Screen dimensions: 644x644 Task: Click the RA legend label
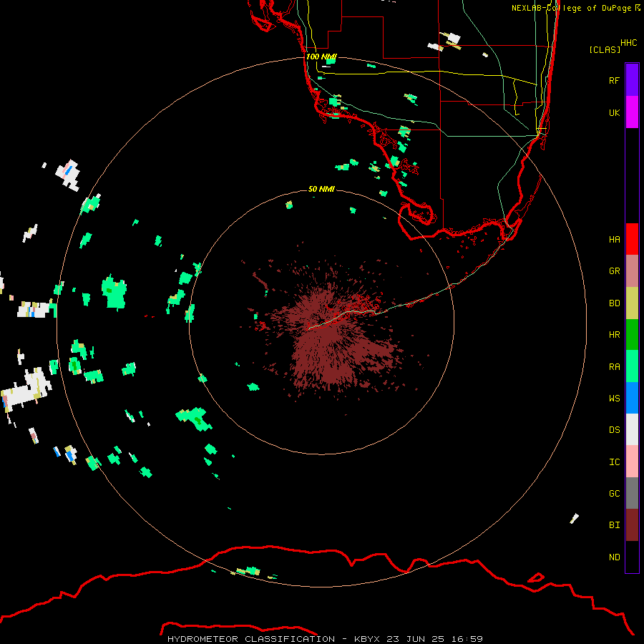(x=614, y=367)
